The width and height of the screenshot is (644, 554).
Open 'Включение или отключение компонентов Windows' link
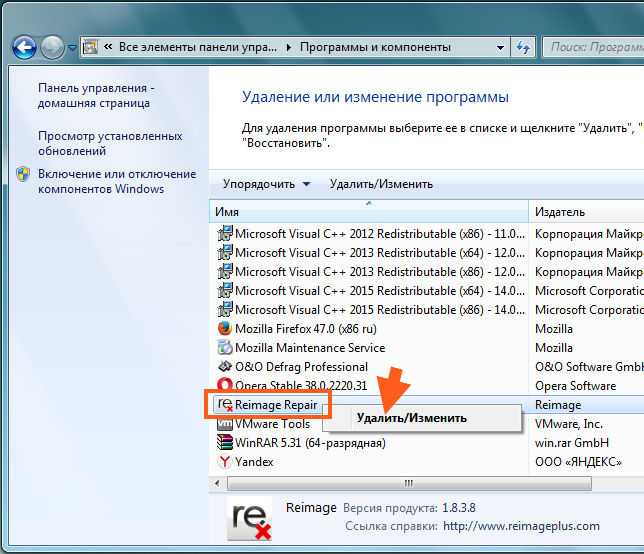click(117, 181)
